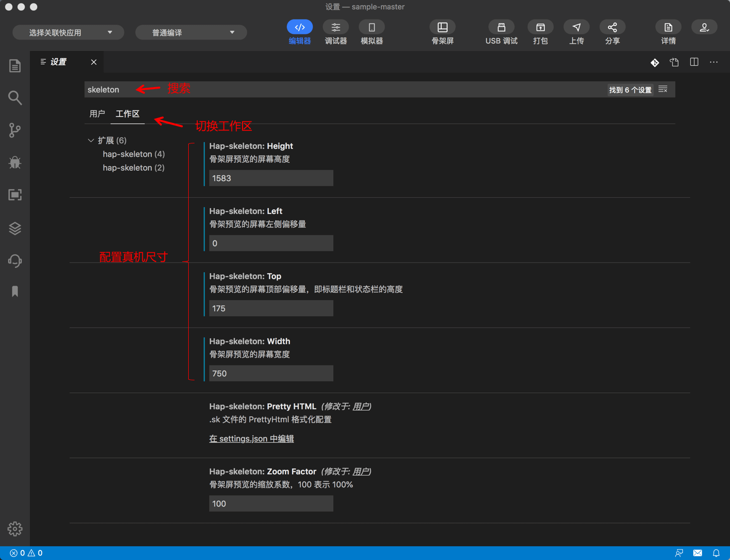The image size is (730, 560).
Task: Click the split editor icon
Action: coord(694,62)
